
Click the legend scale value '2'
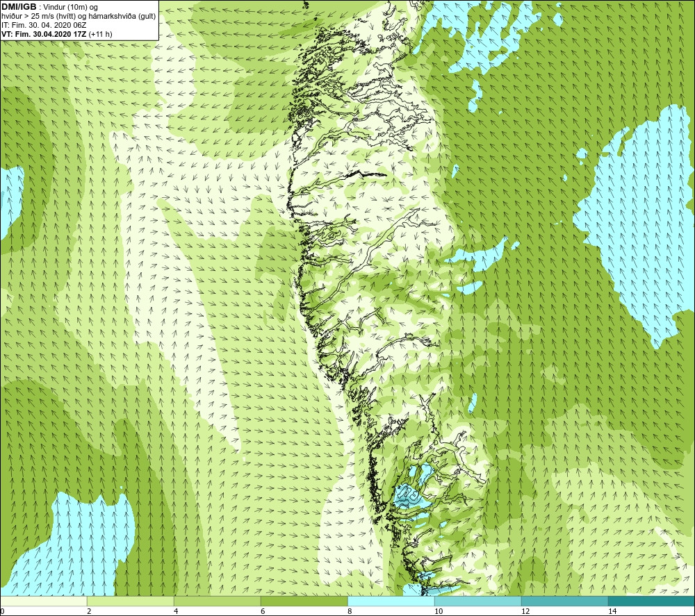click(89, 611)
